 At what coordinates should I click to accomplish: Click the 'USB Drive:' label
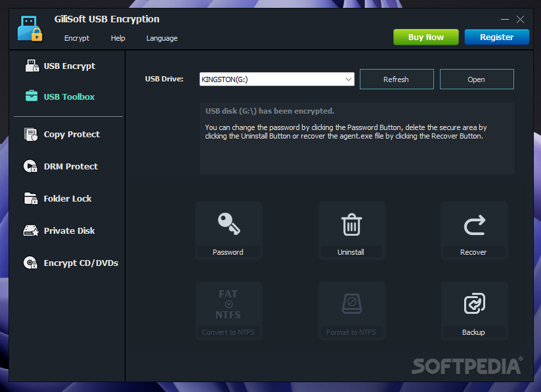164,79
